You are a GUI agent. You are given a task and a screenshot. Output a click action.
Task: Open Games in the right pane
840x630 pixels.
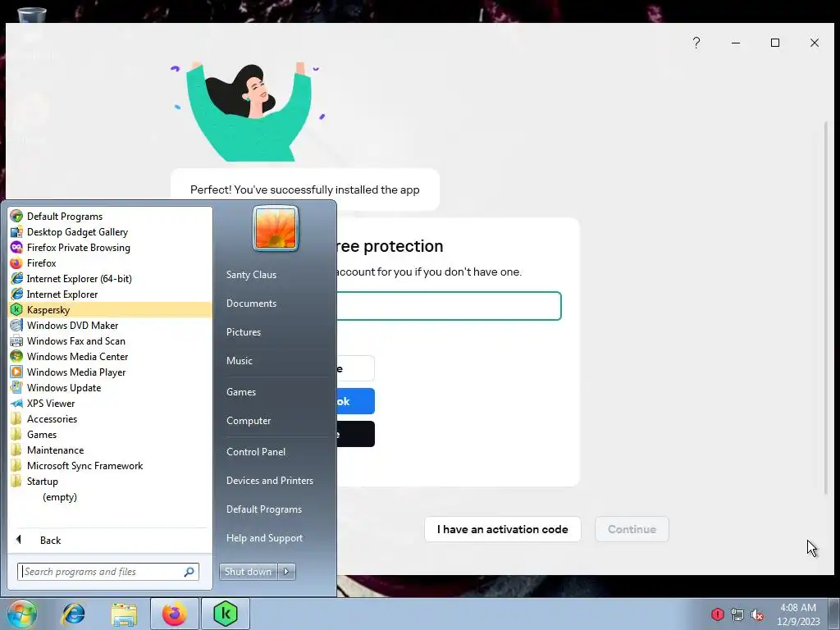point(241,391)
